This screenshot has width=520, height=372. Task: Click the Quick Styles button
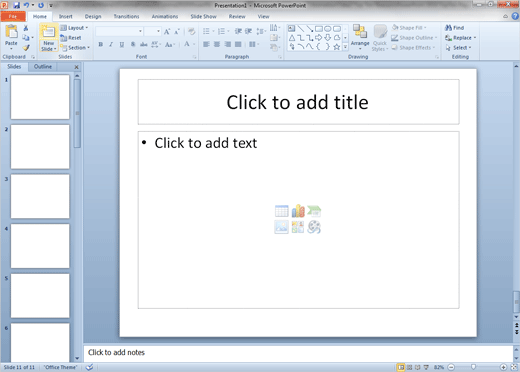point(380,38)
